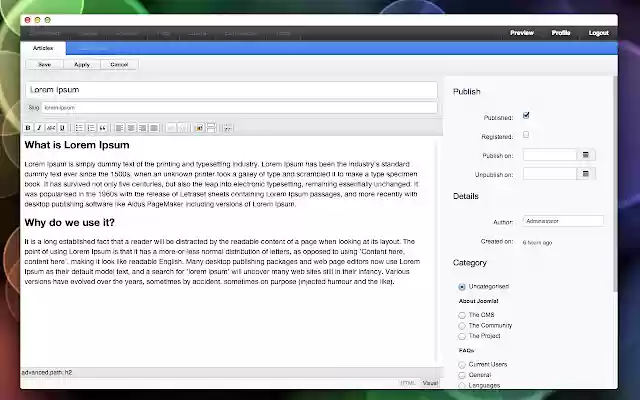Insert an image with the picture icon
The height and width of the screenshot is (400, 640).
point(199,128)
